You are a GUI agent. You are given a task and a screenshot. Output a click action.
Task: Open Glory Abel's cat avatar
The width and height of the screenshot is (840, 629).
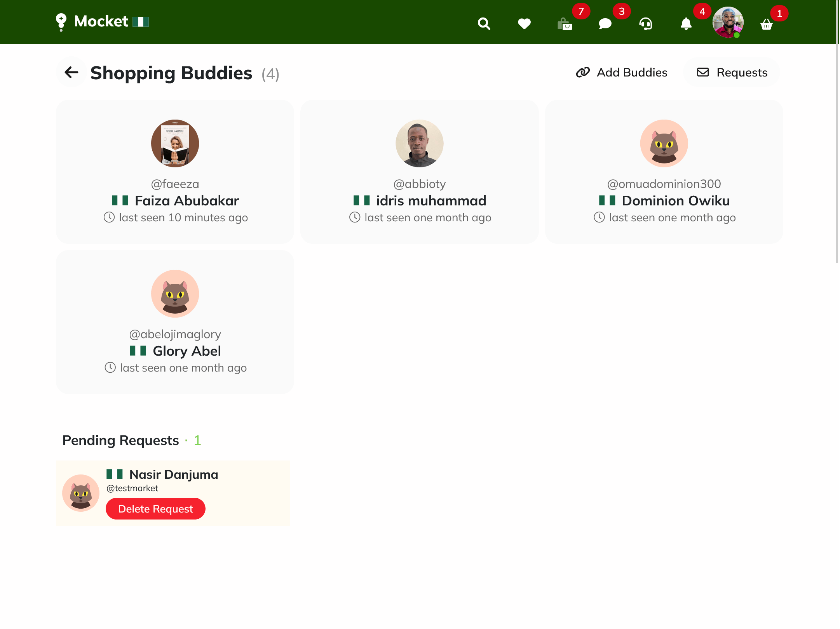(174, 294)
